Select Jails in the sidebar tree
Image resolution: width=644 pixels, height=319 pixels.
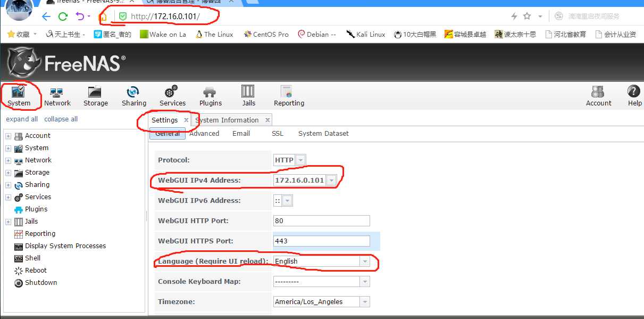coord(31,222)
